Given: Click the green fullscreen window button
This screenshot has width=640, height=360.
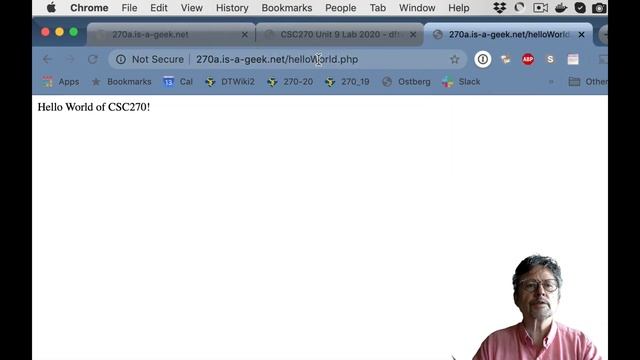Looking at the screenshot, I should tap(73, 32).
